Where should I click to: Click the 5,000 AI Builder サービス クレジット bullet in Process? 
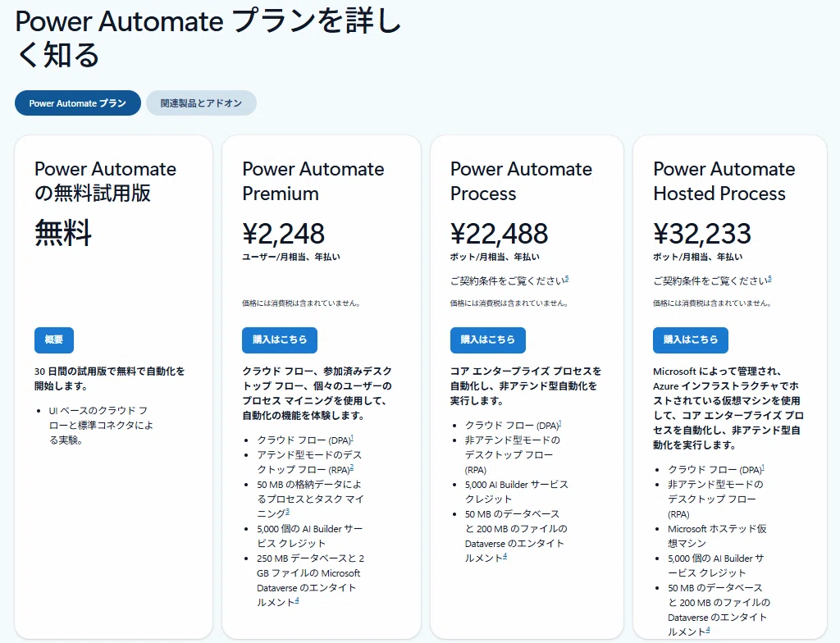coord(517,492)
